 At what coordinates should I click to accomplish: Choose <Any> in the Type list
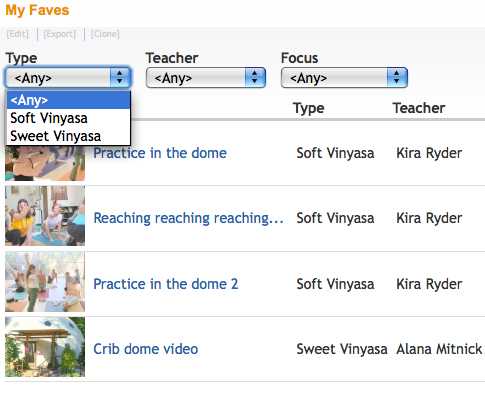(x=68, y=100)
